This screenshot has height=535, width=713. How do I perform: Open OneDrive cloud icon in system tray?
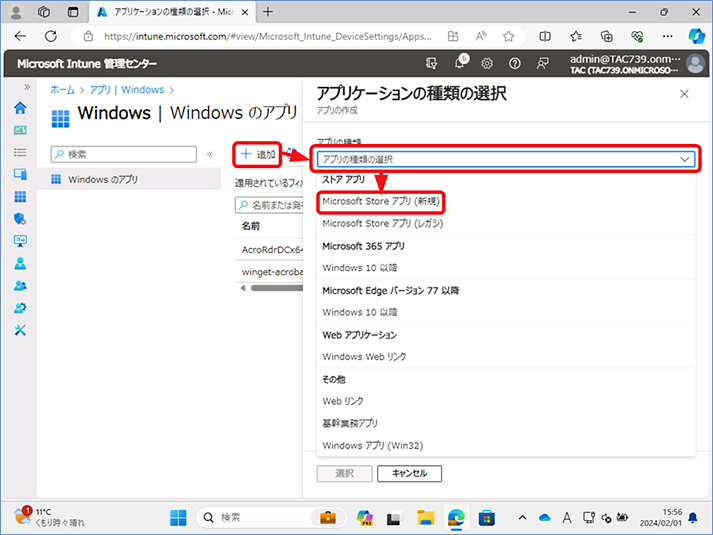[x=544, y=517]
